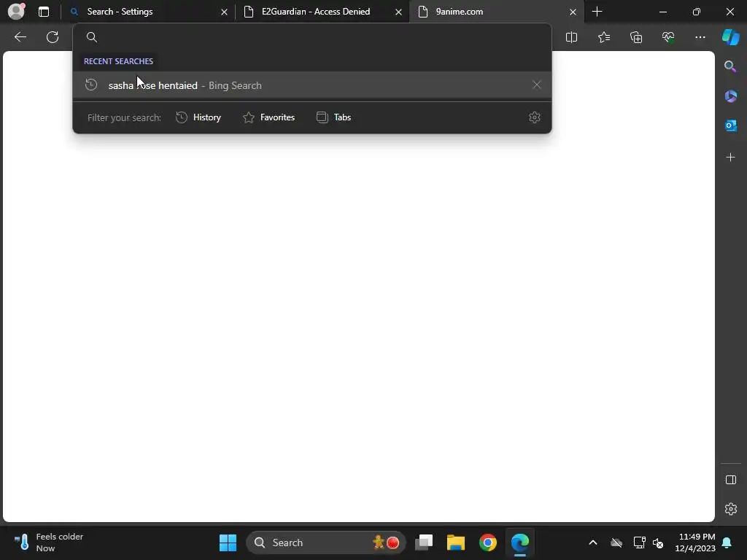Viewport: 747px width, 560px height.
Task: Close the 9anime.com tab
Action: coord(573,12)
